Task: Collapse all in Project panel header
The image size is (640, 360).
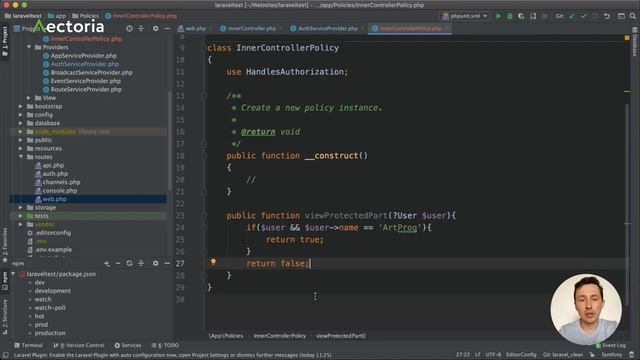Action: pyautogui.click(x=141, y=29)
